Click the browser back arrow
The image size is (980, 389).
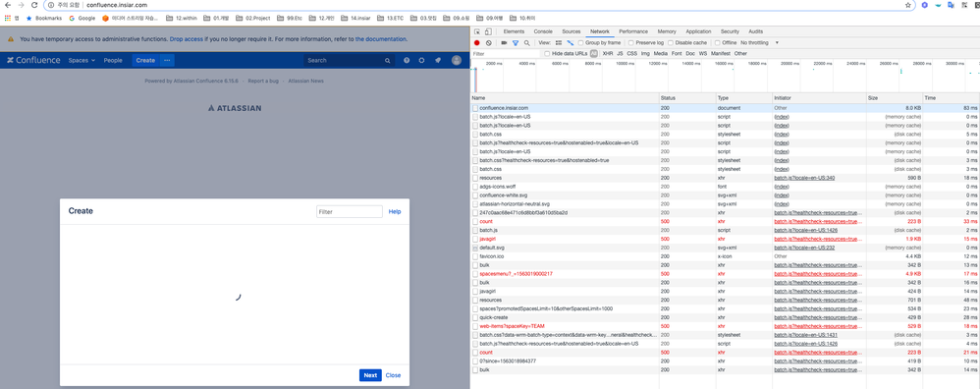click(8, 5)
